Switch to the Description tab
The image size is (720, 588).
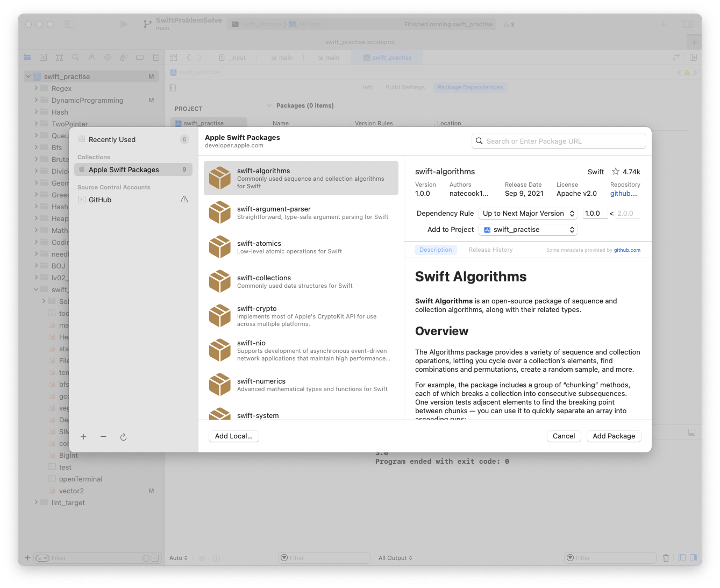click(436, 250)
